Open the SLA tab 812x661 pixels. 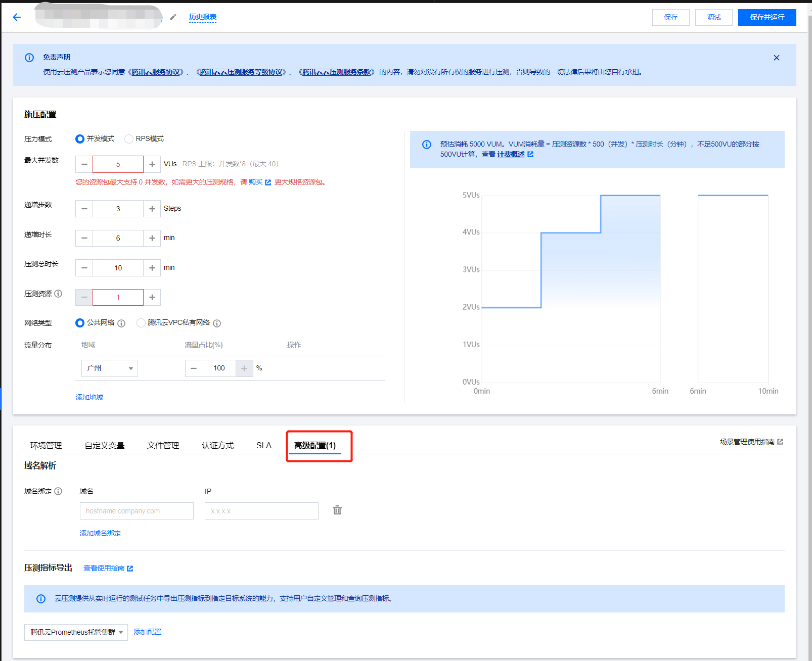[x=263, y=445]
